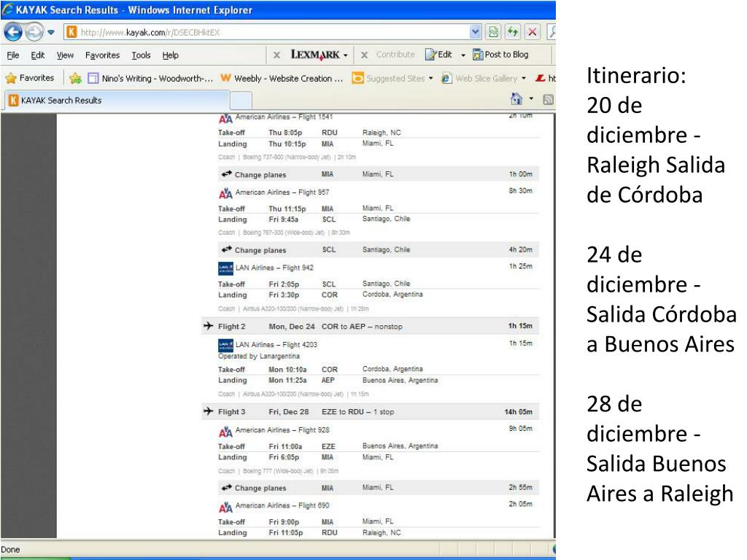The width and height of the screenshot is (747, 560).
Task: Expand Suggested Sites dropdown
Action: point(430,78)
